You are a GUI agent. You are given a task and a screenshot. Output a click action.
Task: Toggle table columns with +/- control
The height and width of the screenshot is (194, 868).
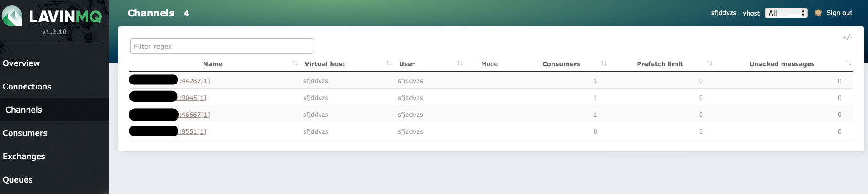(847, 37)
